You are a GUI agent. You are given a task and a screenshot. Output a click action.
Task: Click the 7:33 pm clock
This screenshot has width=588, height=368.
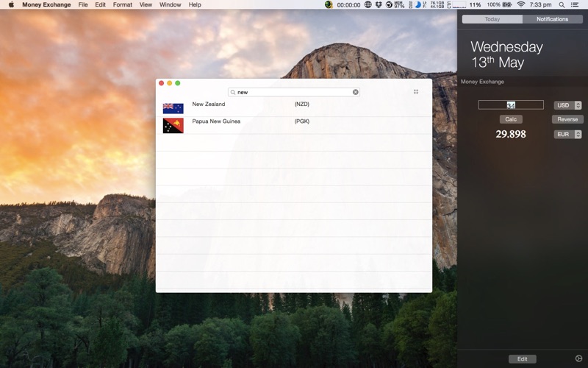click(540, 4)
